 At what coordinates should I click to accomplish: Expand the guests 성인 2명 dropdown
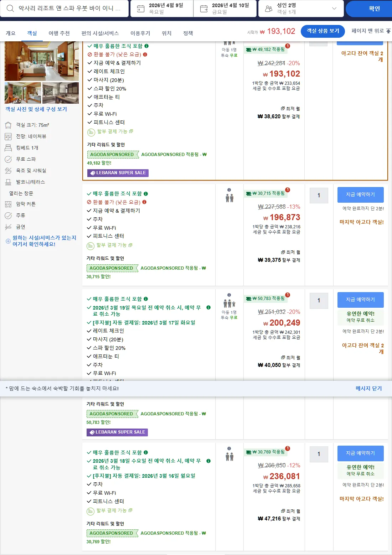[x=301, y=9]
